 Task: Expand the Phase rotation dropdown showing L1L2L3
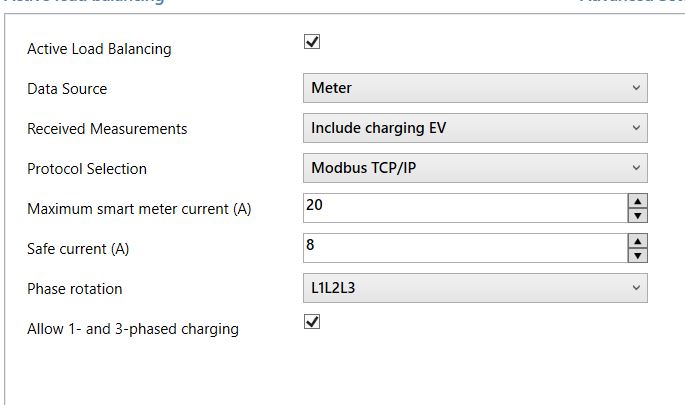(474, 288)
